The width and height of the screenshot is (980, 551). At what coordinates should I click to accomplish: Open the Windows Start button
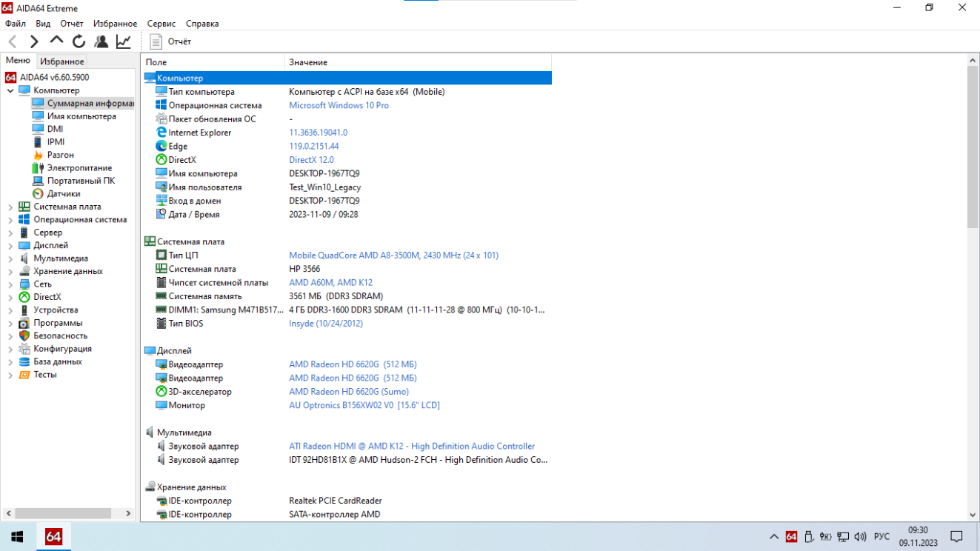coord(17,536)
